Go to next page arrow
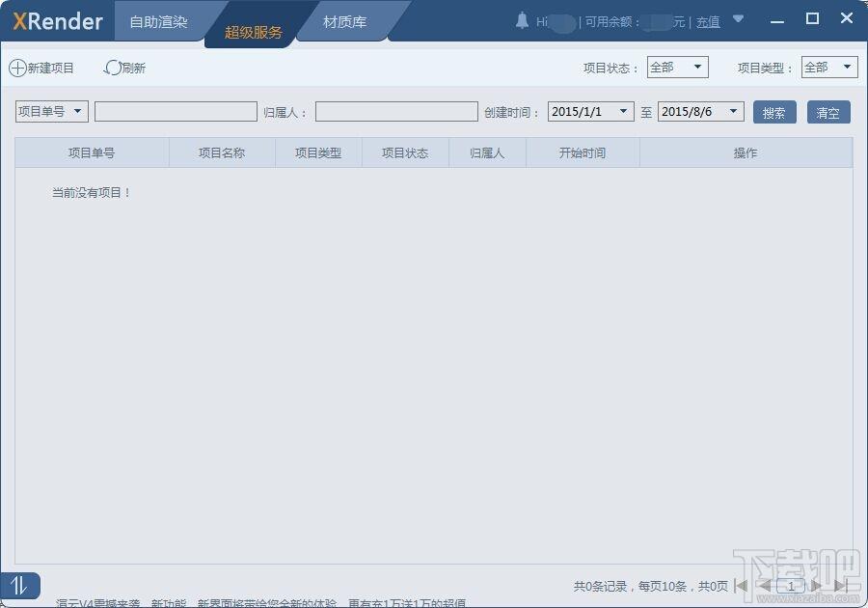Image resolution: width=868 pixels, height=608 pixels. (x=816, y=585)
